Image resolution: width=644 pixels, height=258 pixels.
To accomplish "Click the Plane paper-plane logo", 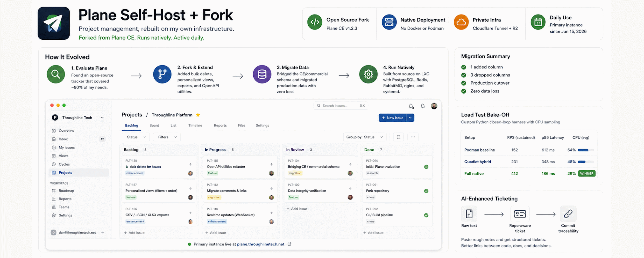I will 54,23.
